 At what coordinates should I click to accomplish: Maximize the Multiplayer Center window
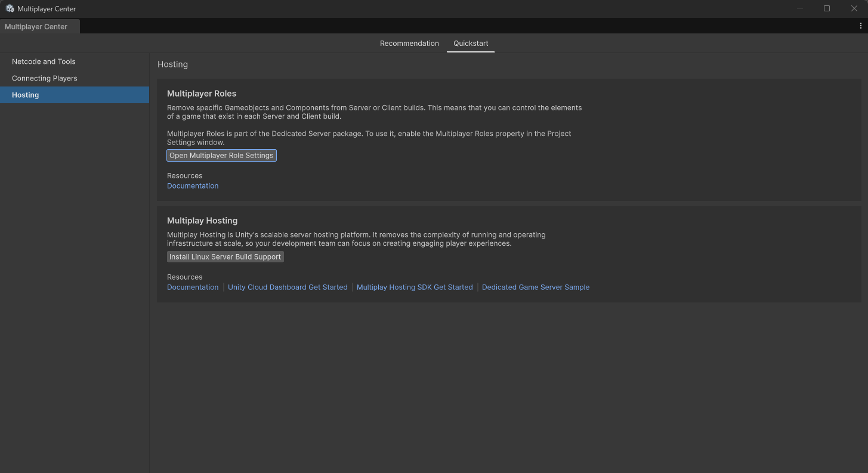pos(827,8)
